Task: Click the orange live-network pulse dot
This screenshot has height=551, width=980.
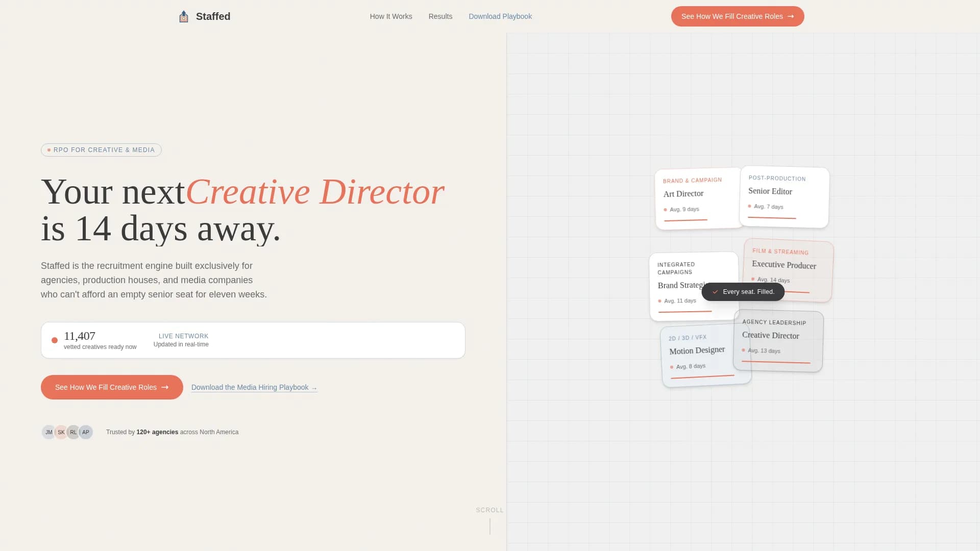Action: point(54,340)
